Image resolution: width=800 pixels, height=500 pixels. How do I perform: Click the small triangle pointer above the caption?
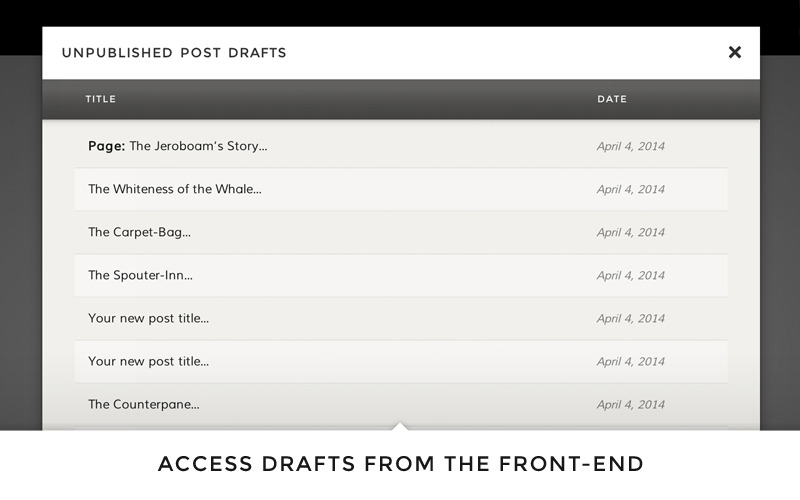point(400,427)
